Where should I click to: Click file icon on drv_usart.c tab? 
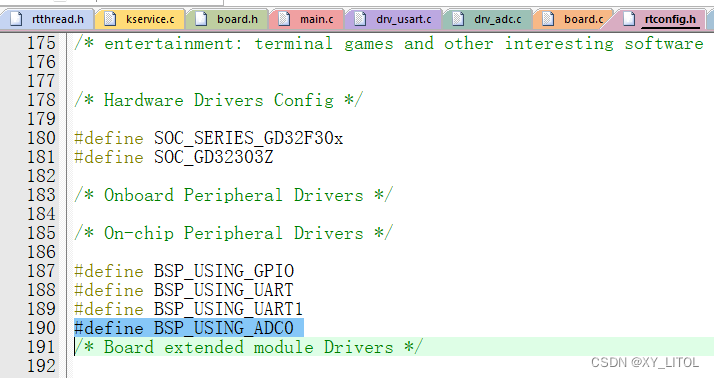click(x=360, y=19)
